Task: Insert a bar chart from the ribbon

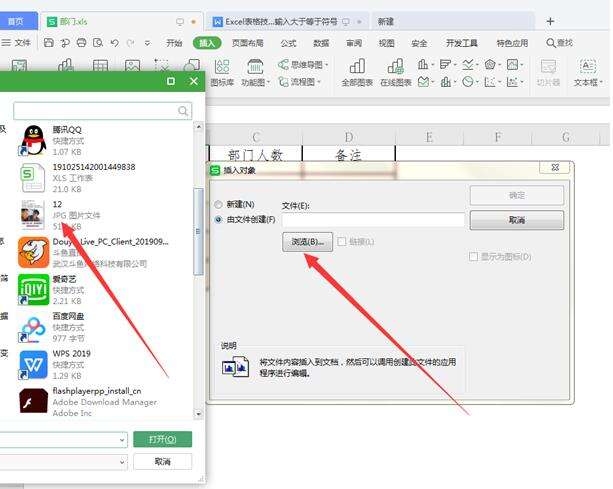Action: [445, 64]
